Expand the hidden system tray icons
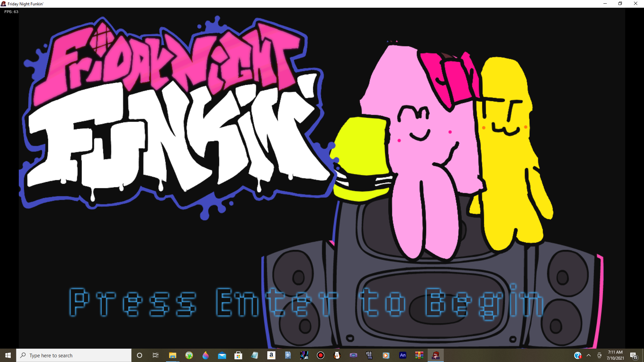 pos(589,355)
